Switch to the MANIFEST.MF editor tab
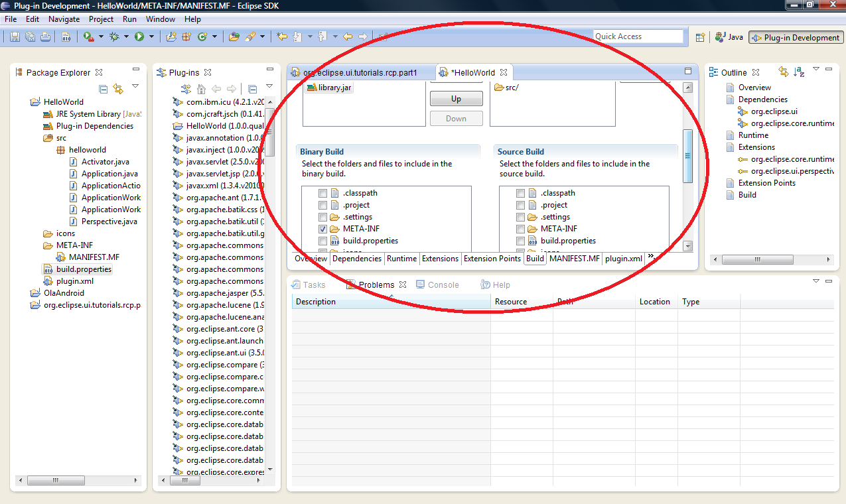 click(575, 259)
